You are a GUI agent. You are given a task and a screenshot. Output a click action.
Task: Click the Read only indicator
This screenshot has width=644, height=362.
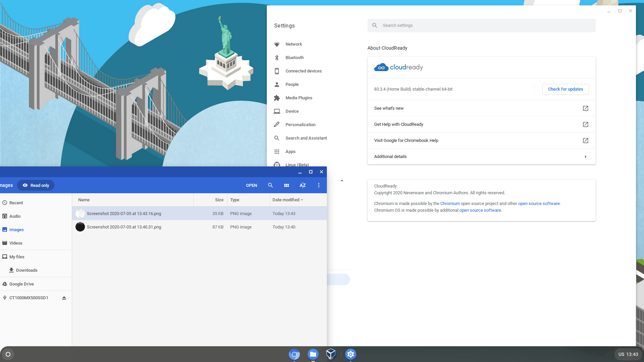36,186
